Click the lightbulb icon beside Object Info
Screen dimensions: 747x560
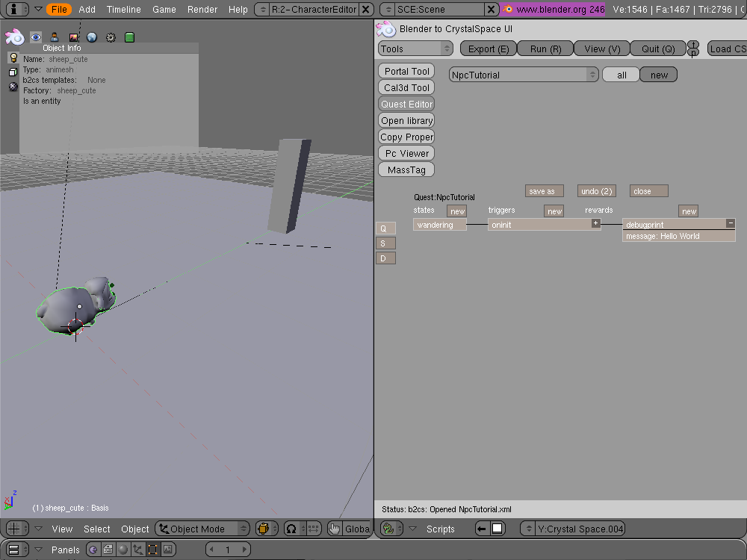[13, 58]
